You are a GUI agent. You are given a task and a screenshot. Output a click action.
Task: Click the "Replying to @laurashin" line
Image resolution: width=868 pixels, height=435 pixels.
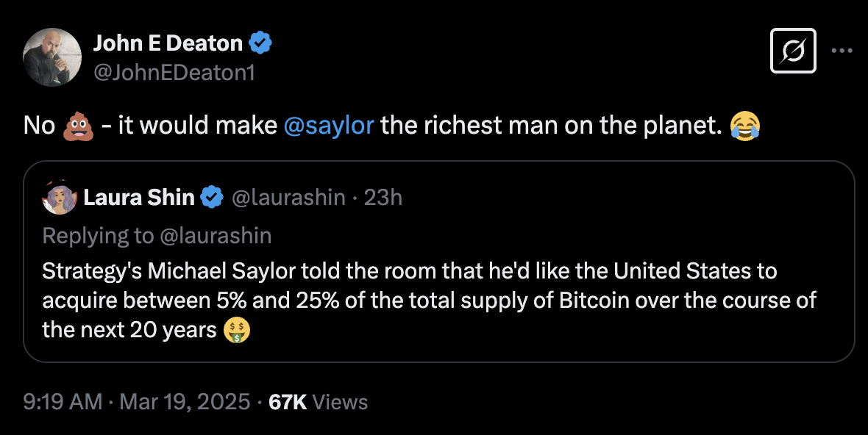(x=157, y=235)
